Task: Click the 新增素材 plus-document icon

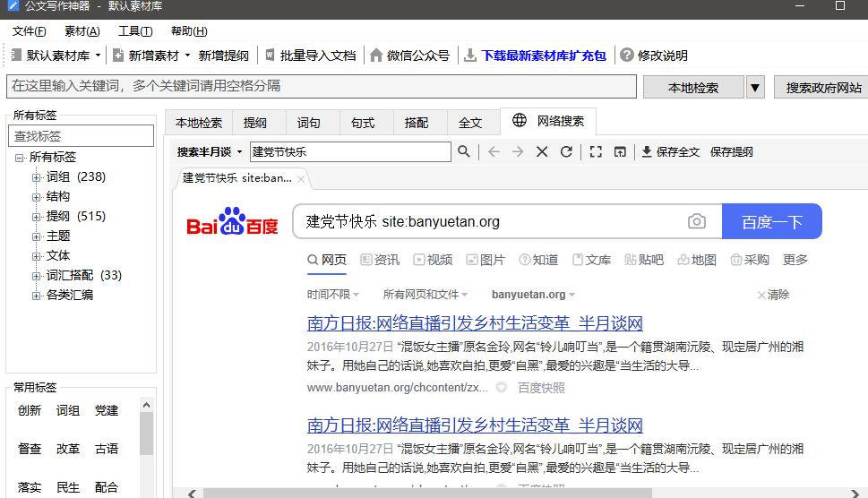Action: pos(118,56)
